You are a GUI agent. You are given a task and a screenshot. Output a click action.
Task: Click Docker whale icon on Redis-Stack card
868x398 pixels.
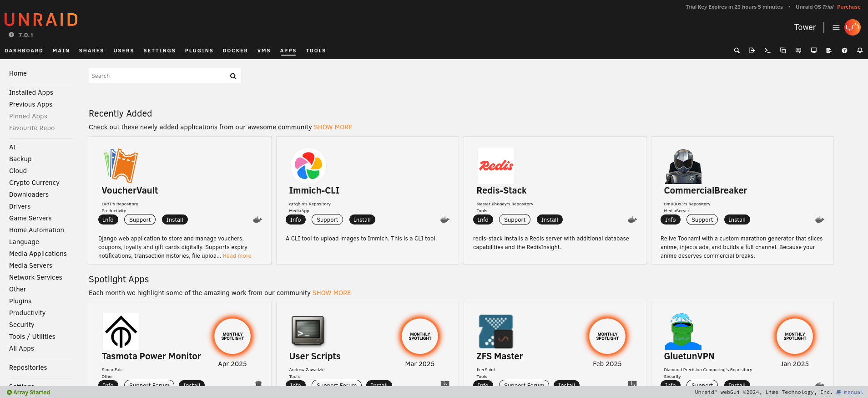pos(632,219)
